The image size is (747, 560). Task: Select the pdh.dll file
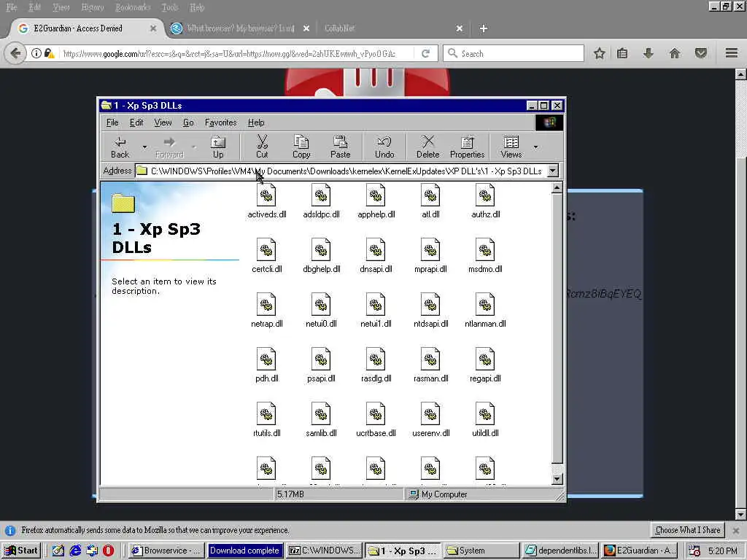click(x=267, y=365)
